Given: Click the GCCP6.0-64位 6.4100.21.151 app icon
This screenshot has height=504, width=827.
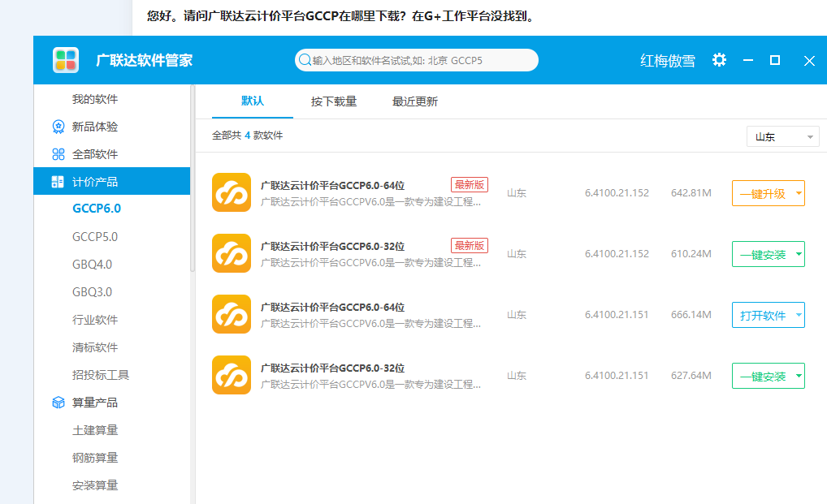Looking at the screenshot, I should pos(232,314).
